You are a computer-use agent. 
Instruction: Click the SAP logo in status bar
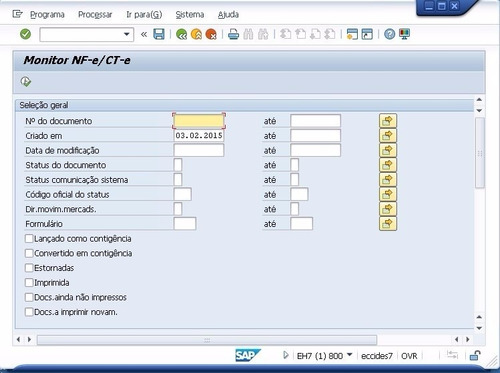click(247, 355)
